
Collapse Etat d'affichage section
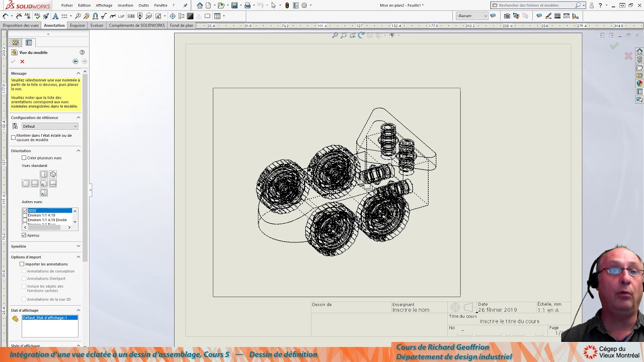[x=78, y=310]
